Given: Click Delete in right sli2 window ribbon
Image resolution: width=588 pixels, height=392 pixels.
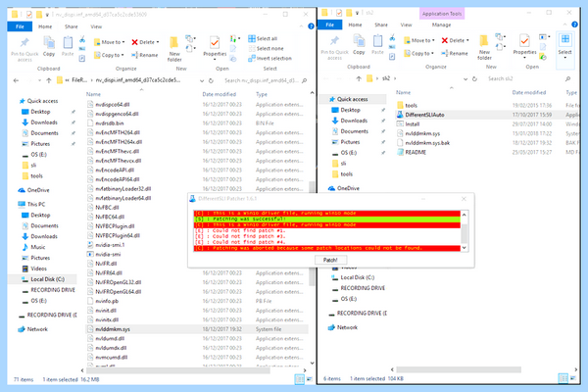Looking at the screenshot, I should point(455,40).
